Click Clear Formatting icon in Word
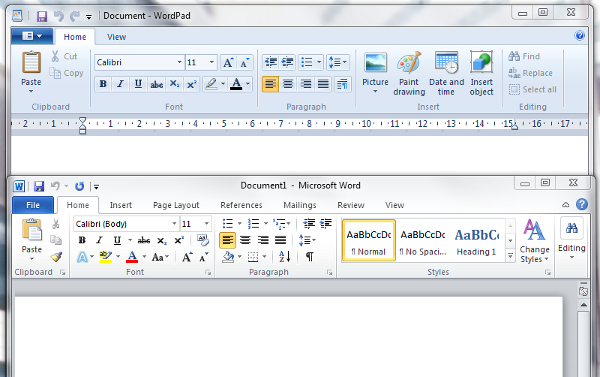600x377 pixels. (x=203, y=240)
